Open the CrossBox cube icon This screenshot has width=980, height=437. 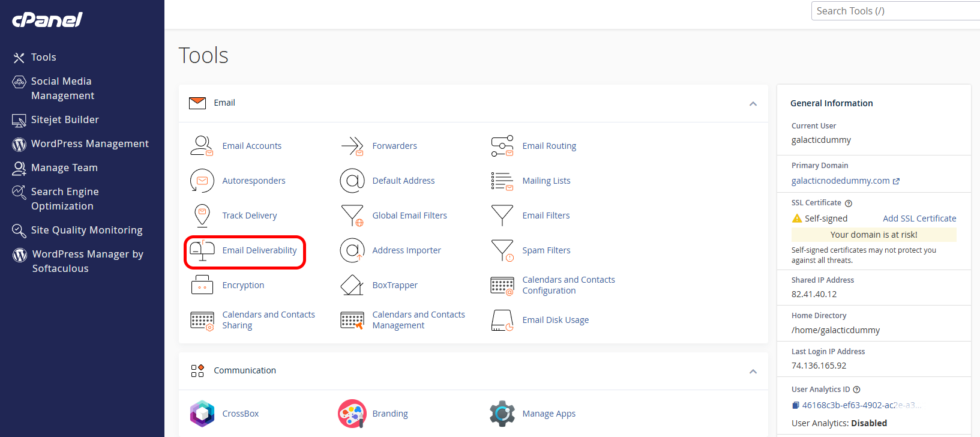(x=202, y=414)
